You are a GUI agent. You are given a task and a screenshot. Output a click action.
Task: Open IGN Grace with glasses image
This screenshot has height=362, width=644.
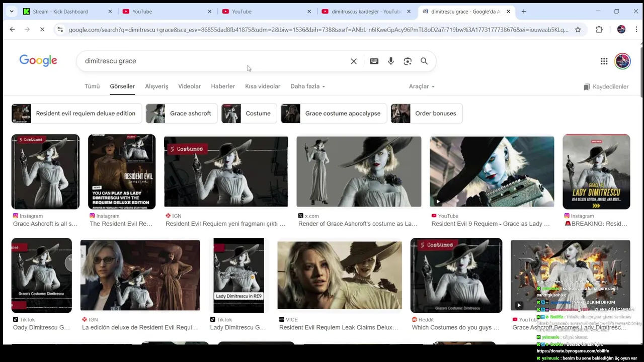coord(140,276)
